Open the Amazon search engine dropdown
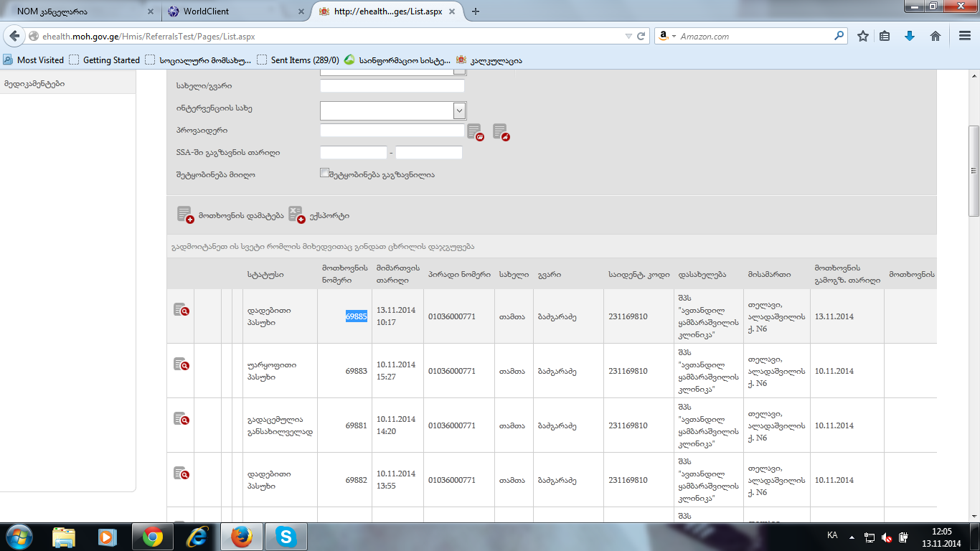The image size is (980, 551). 668,37
